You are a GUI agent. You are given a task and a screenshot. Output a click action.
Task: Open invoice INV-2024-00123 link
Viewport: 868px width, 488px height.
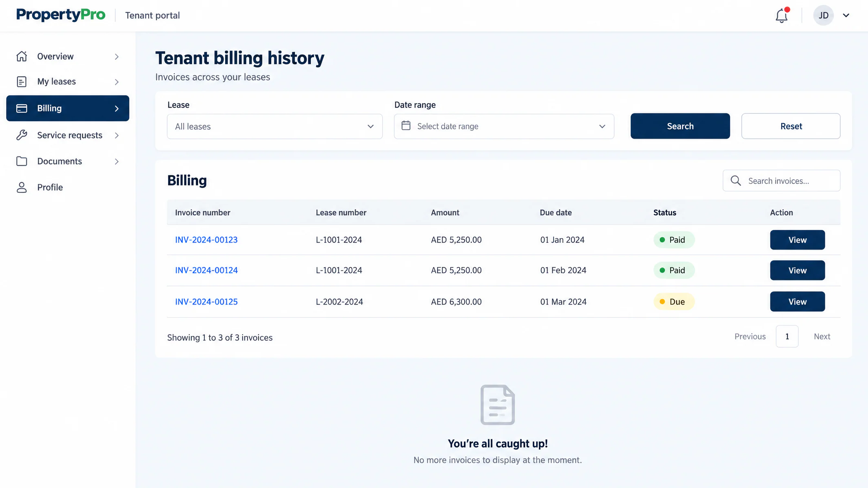click(x=206, y=240)
